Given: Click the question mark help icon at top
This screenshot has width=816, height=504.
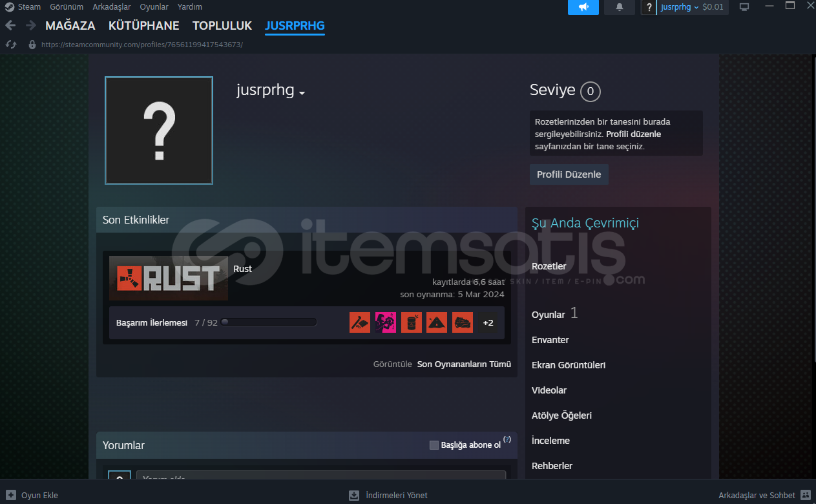Looking at the screenshot, I should point(649,7).
